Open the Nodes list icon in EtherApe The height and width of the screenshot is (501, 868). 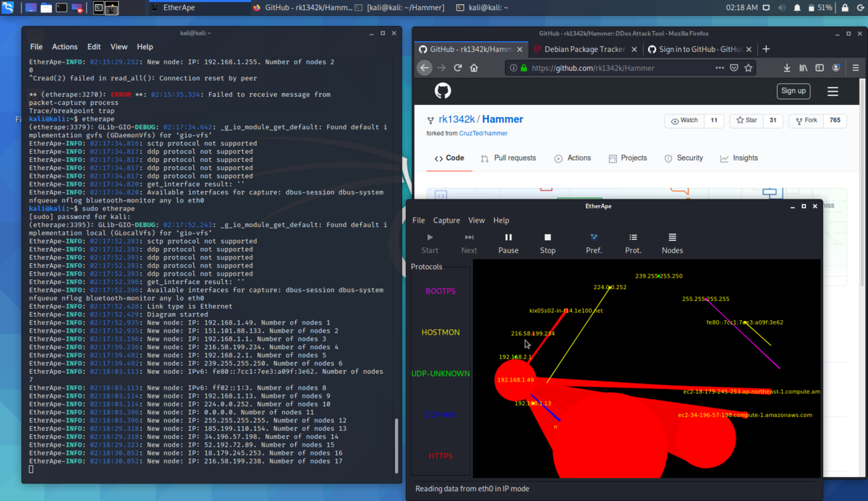pos(672,237)
